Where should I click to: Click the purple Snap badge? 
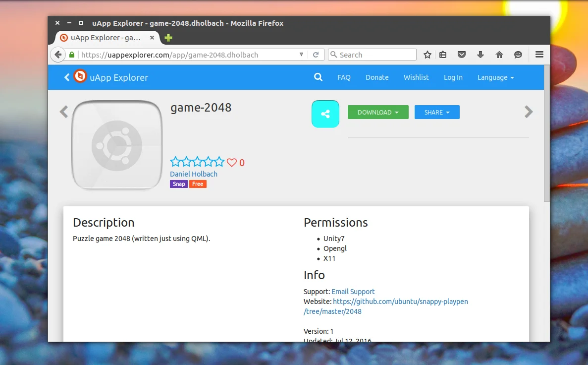click(178, 184)
